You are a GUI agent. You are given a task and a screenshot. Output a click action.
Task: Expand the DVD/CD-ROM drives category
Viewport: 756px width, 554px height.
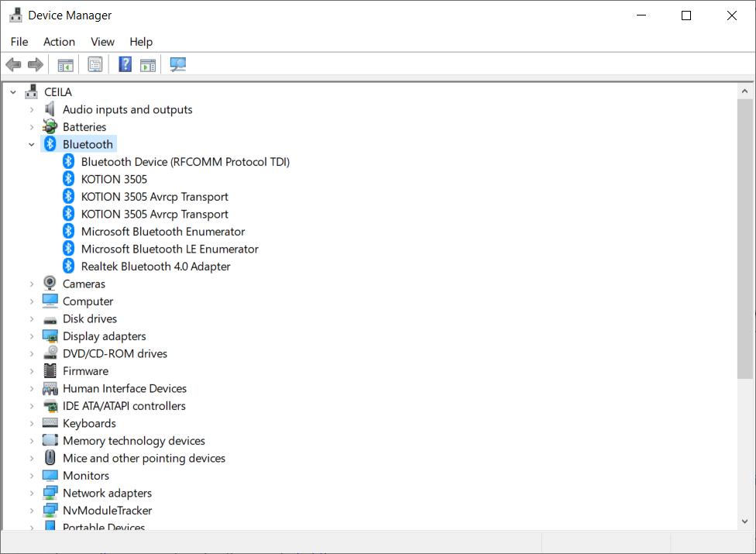point(32,354)
